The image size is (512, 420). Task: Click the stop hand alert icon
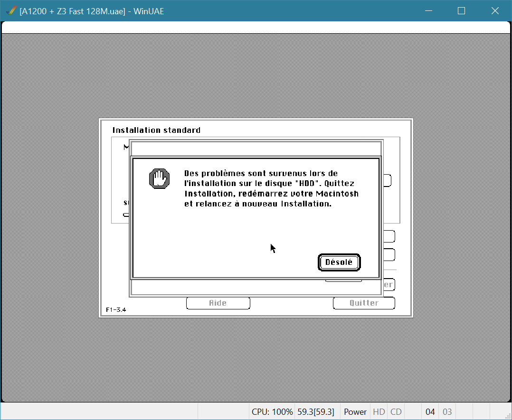click(160, 178)
